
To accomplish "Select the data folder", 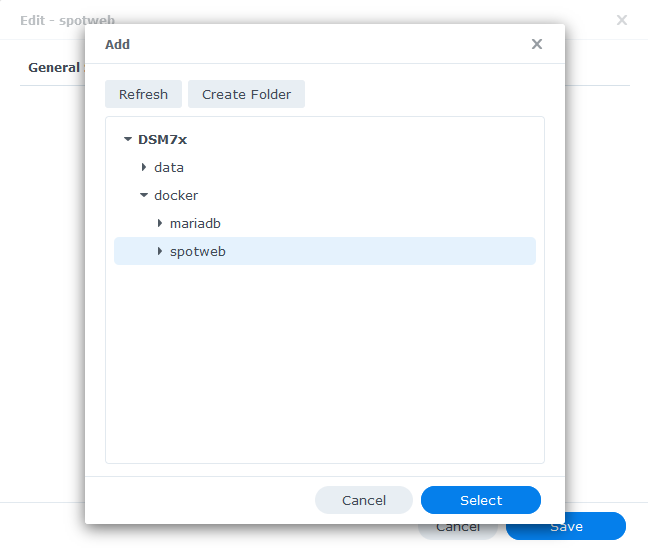I will 169,167.
